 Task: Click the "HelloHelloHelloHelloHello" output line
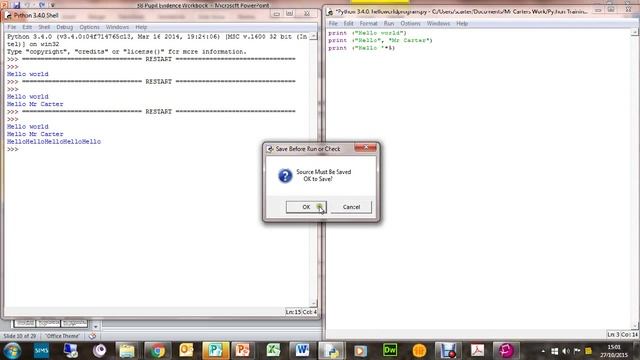[x=54, y=142]
